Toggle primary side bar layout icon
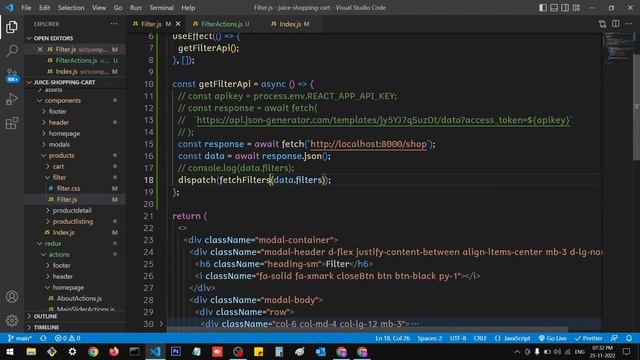The image size is (640, 360). pyautogui.click(x=542, y=8)
